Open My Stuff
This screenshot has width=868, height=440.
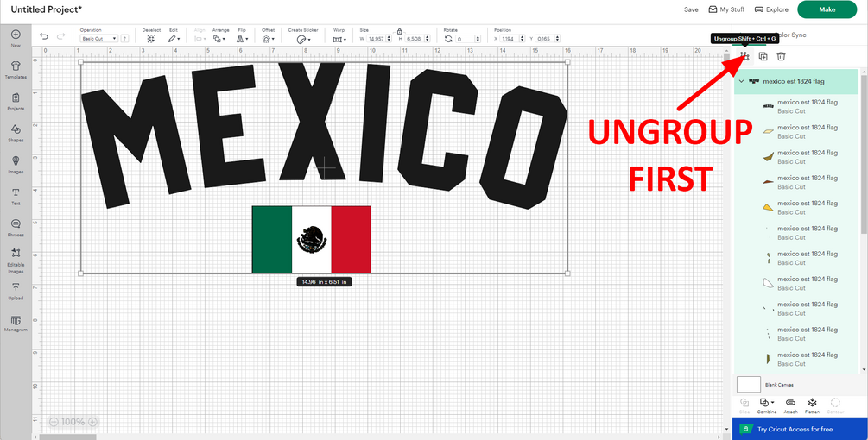(x=726, y=9)
